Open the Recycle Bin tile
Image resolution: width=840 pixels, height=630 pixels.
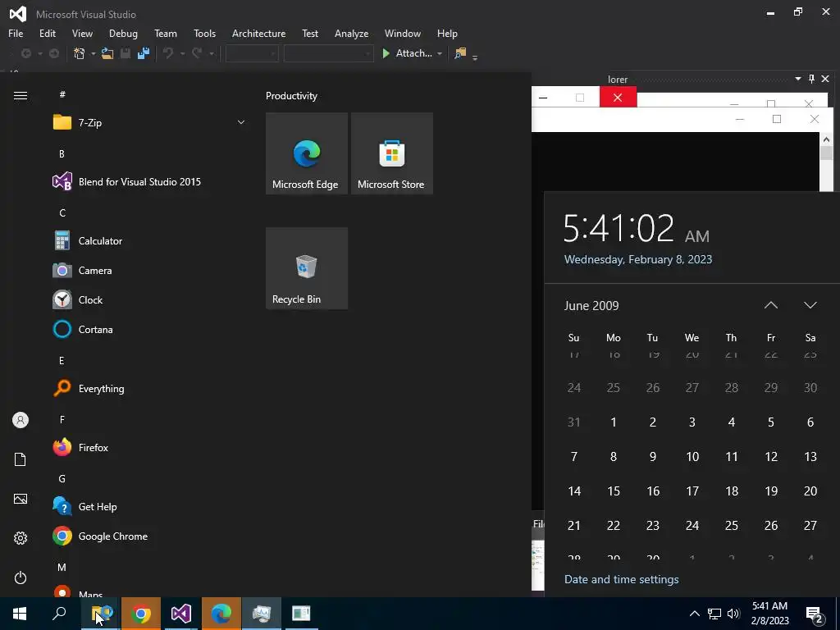pyautogui.click(x=307, y=268)
